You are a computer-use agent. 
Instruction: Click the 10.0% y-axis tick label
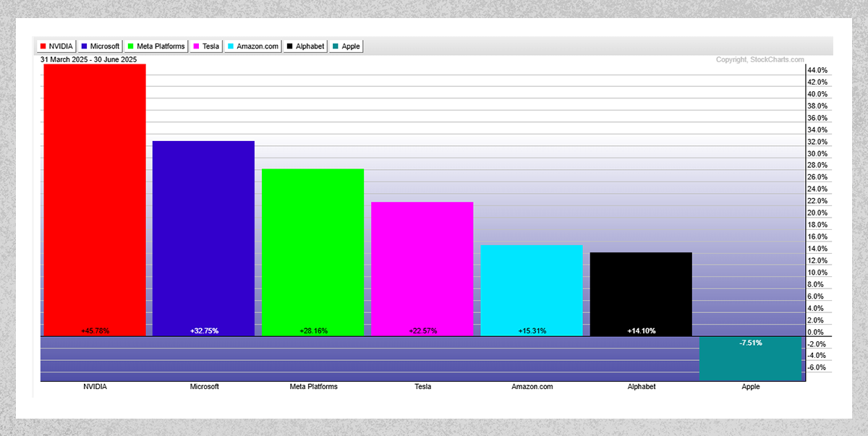817,273
